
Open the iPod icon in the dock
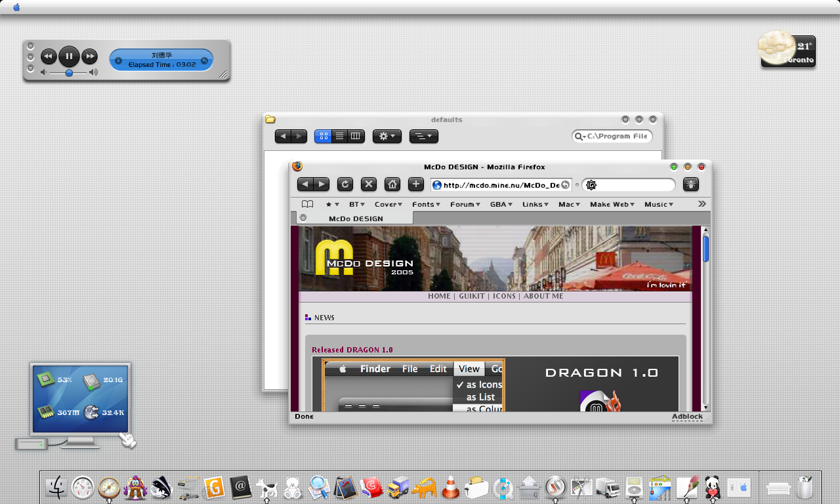tap(634, 488)
